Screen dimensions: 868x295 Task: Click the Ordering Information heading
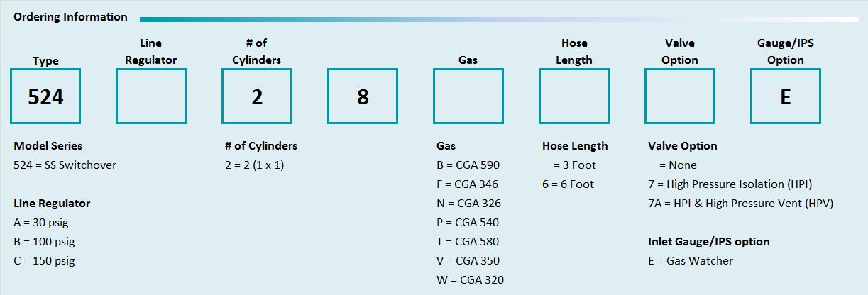(71, 17)
